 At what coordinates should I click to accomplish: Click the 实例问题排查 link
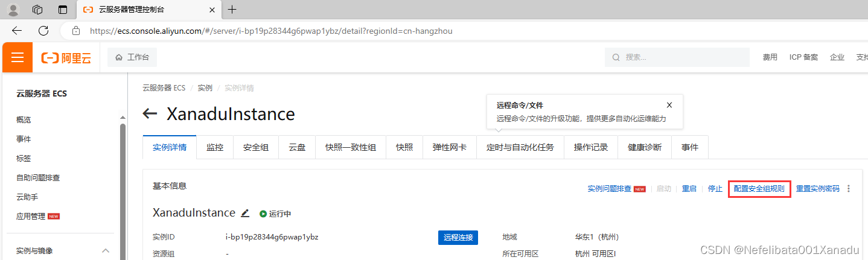pos(610,189)
